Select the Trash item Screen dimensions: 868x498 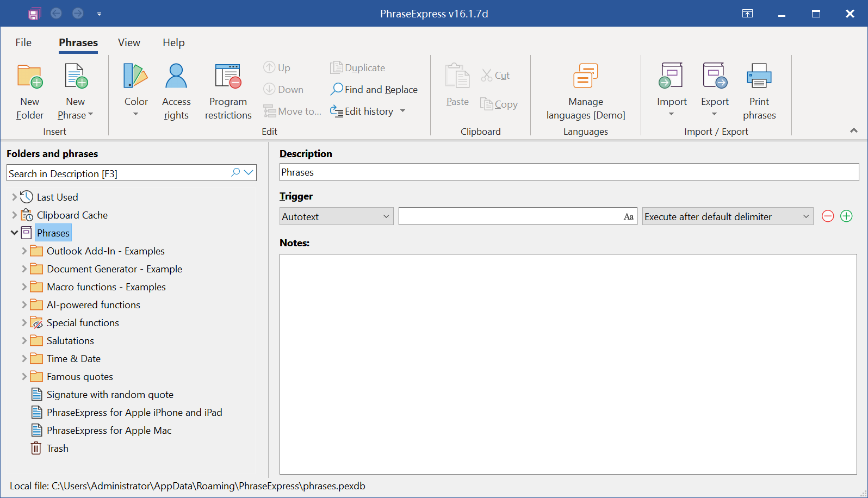57,448
